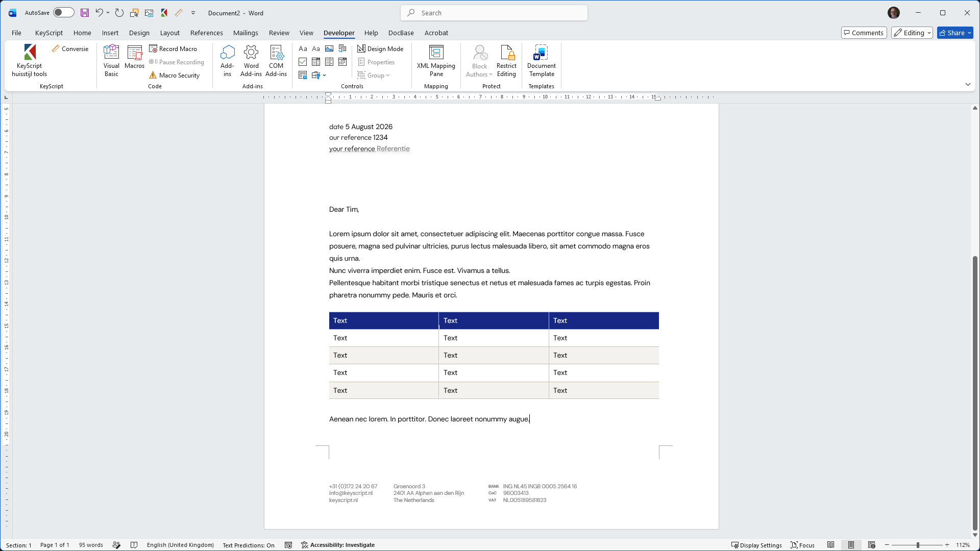Open Display Settings in status bar

pyautogui.click(x=756, y=545)
